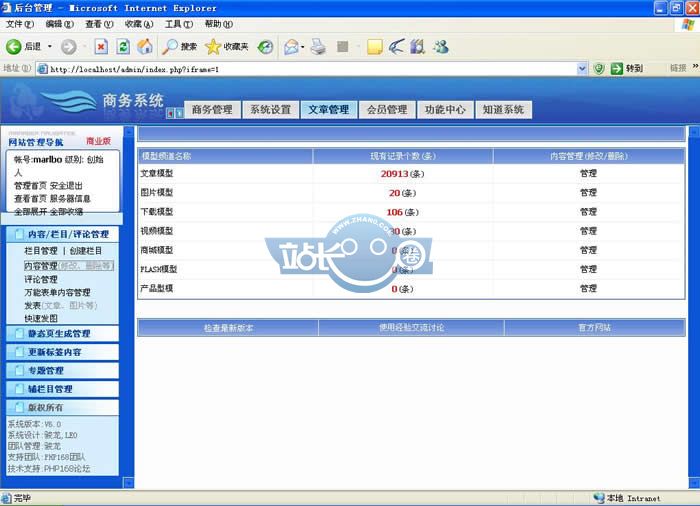Open the 查看 menu
Screen dimensions: 700x506
pos(99,24)
